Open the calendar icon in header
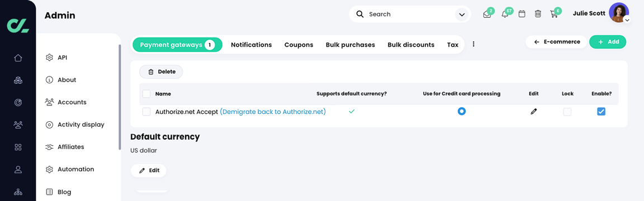Screen dimensions: 644x201 pos(522,14)
